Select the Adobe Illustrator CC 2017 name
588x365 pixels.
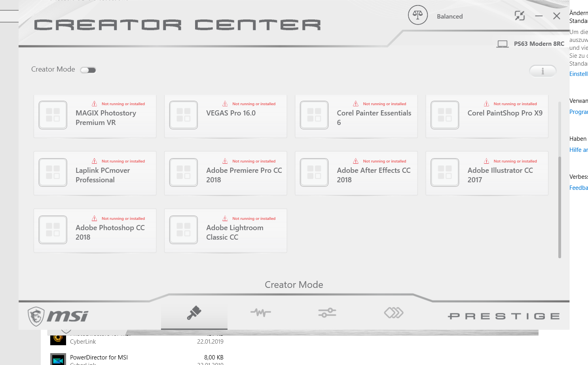coord(500,175)
